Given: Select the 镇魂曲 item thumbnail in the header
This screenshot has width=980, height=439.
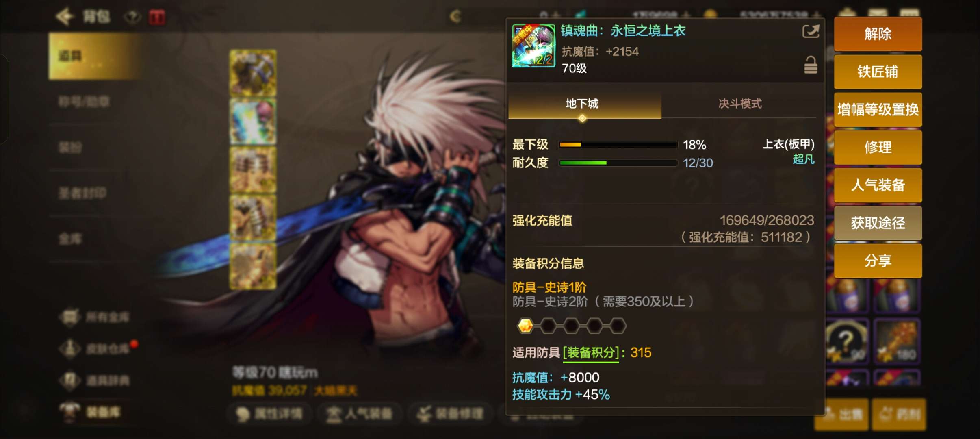Looking at the screenshot, I should click(x=533, y=46).
